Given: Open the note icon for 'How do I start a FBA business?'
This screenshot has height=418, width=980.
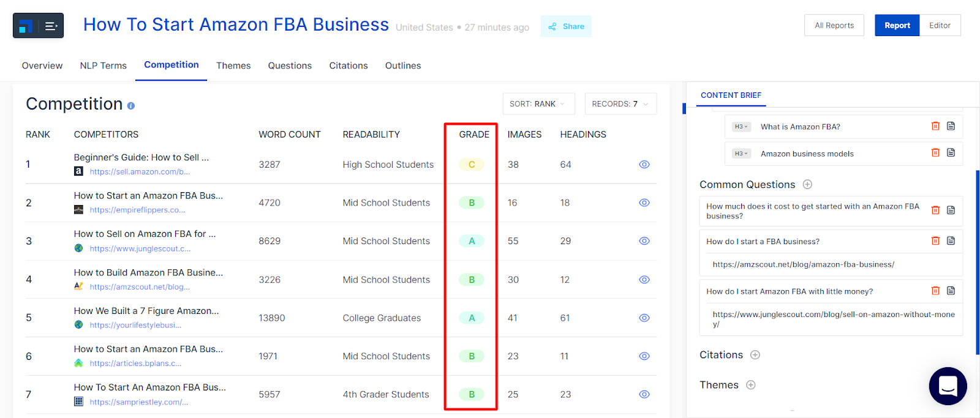Looking at the screenshot, I should click(x=951, y=241).
